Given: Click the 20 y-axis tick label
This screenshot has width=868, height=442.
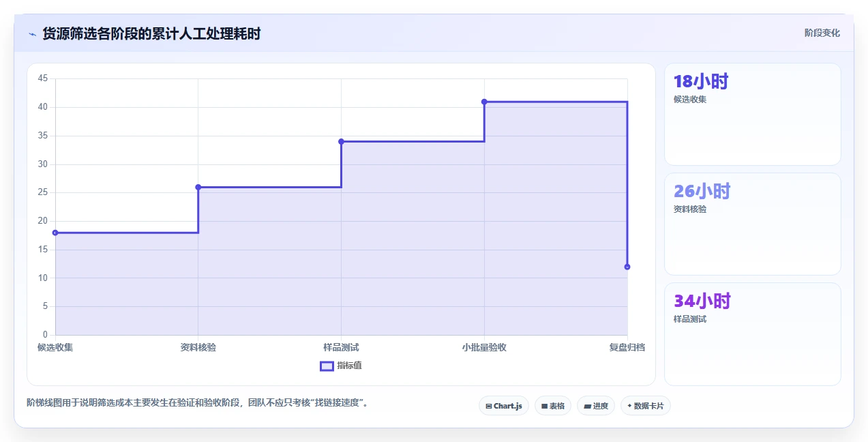Looking at the screenshot, I should (x=43, y=221).
